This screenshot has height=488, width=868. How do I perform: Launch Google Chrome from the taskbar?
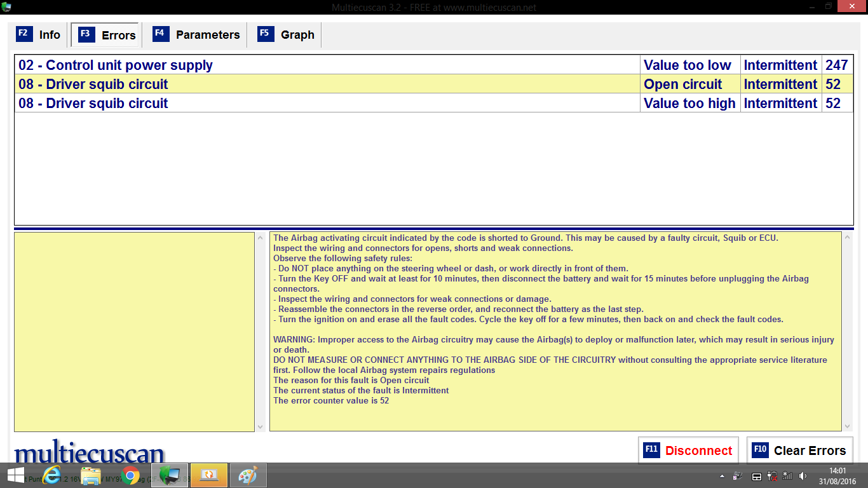131,475
